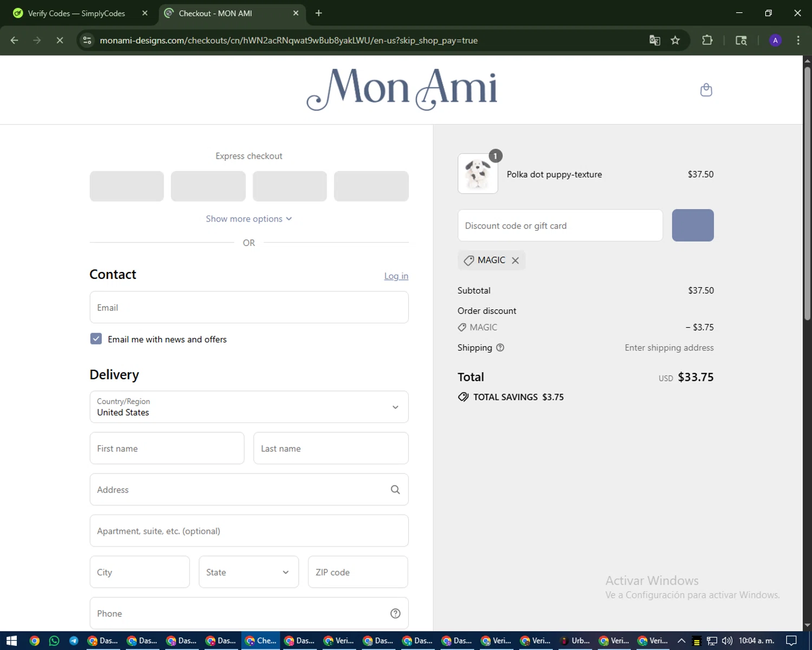812x650 pixels.
Task: Open Chrome three-dot menu
Action: click(x=798, y=41)
